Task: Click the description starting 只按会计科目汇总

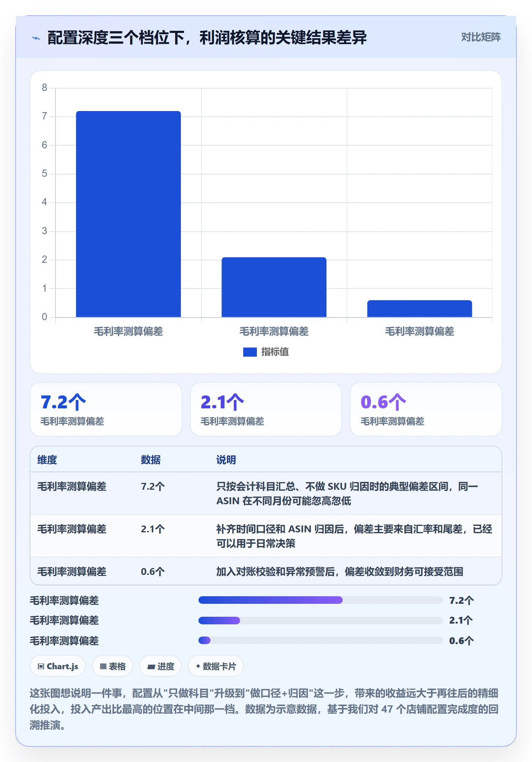Action: pos(347,494)
